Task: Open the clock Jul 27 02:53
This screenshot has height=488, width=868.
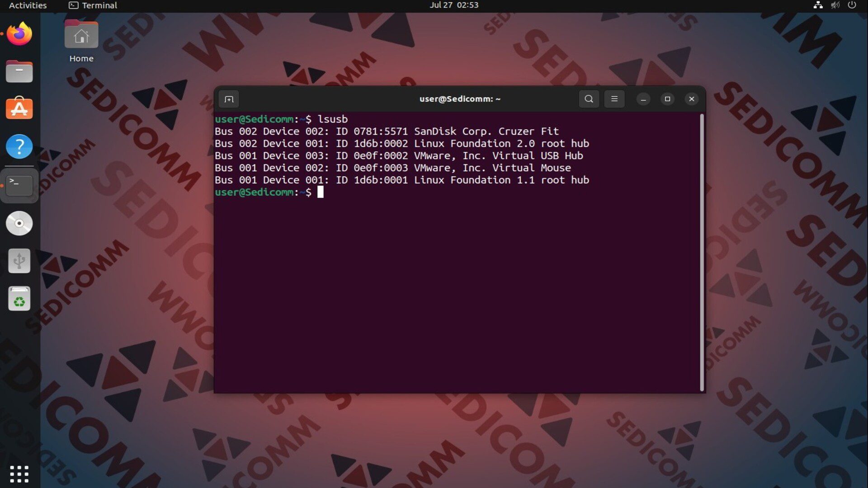Action: tap(454, 5)
